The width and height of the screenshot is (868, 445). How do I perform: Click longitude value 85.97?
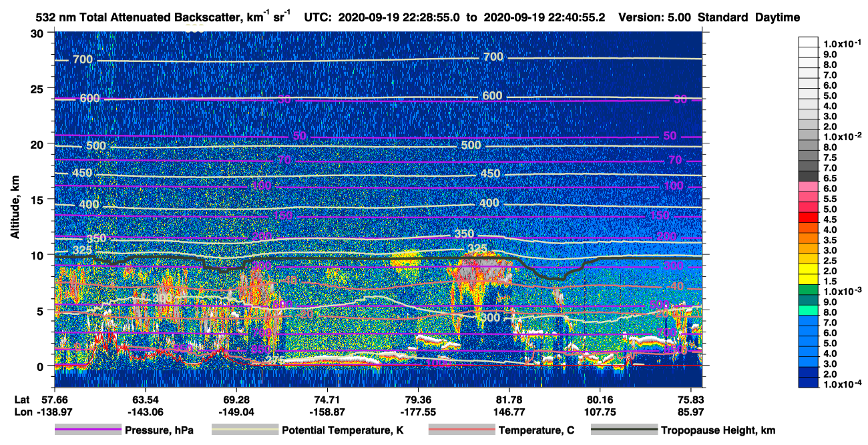tap(691, 412)
